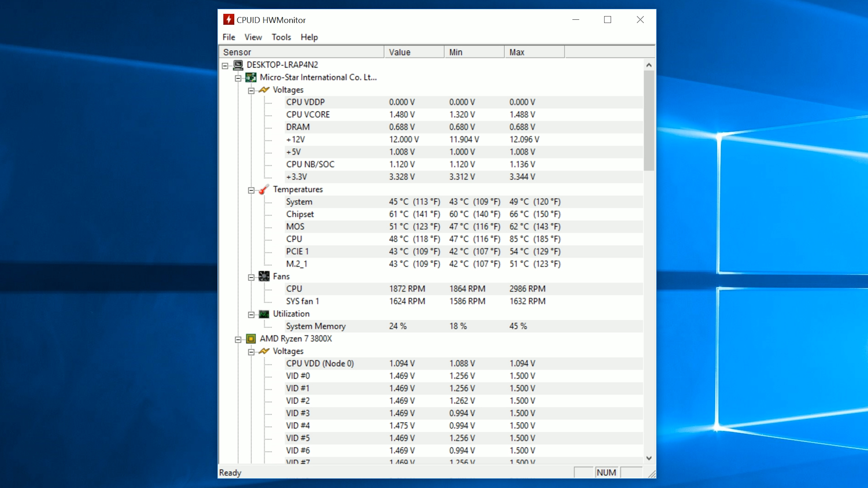
Task: Select the System temperature row
Action: click(x=464, y=202)
